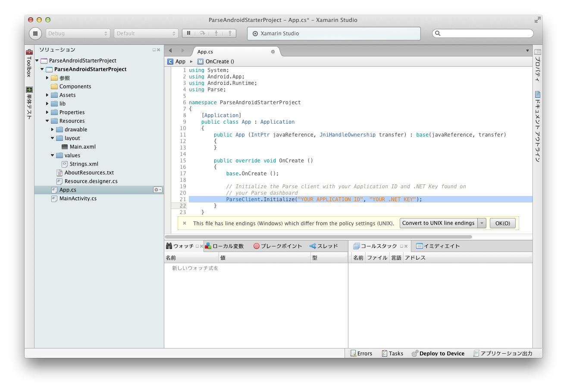
Task: Expand the Properties folder
Action: 47,112
